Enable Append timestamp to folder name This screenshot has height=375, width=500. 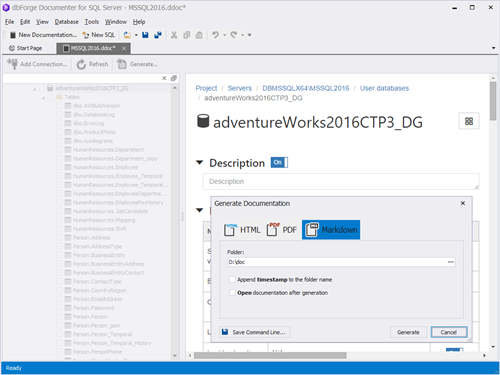pos(232,279)
